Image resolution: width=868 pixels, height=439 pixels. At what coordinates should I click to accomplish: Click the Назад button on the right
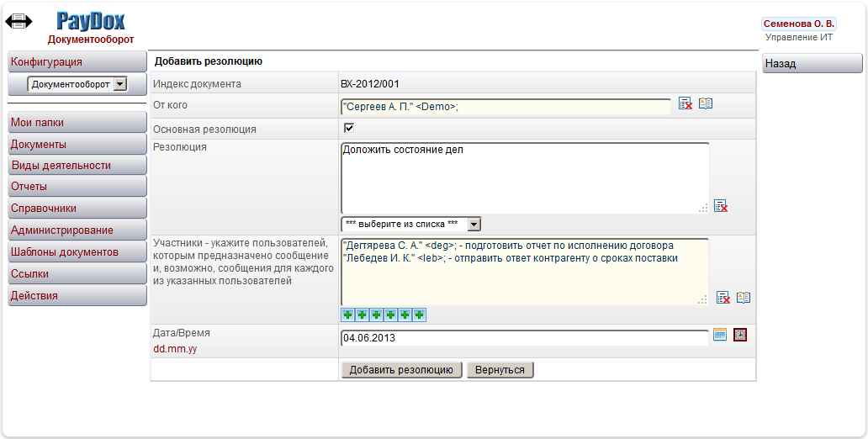point(812,64)
